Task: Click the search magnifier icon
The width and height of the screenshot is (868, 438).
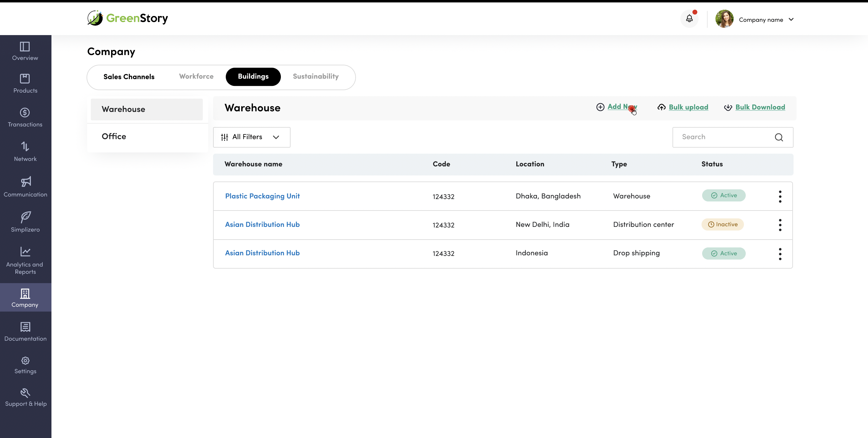Action: (779, 137)
